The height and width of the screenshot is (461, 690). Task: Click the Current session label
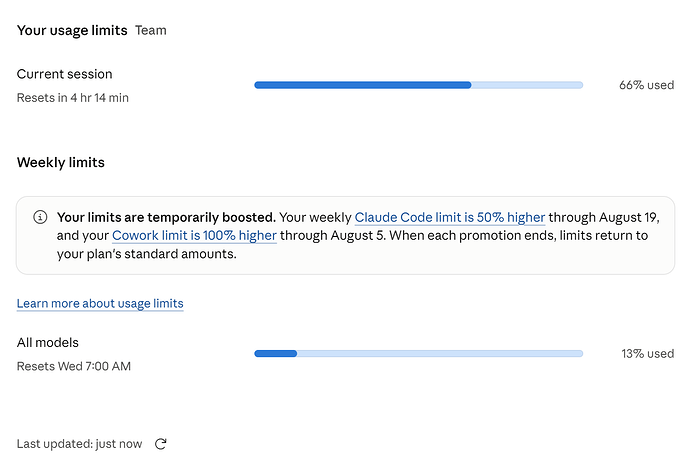click(64, 74)
